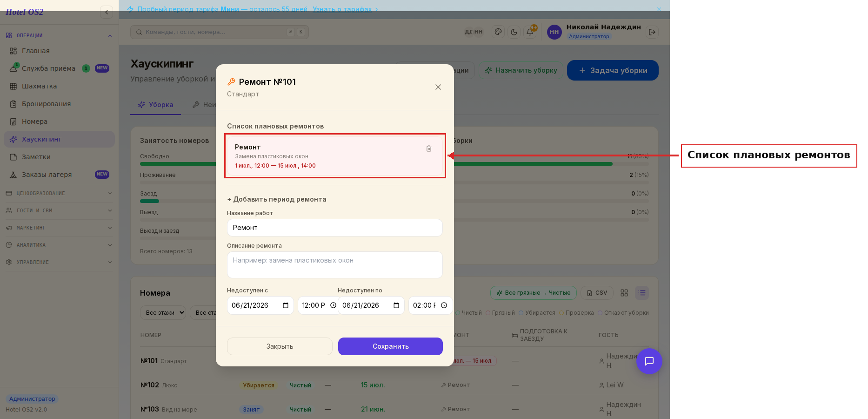Toggle dark mode with the moon icon
Image resolution: width=868 pixels, height=419 pixels.
pos(514,32)
